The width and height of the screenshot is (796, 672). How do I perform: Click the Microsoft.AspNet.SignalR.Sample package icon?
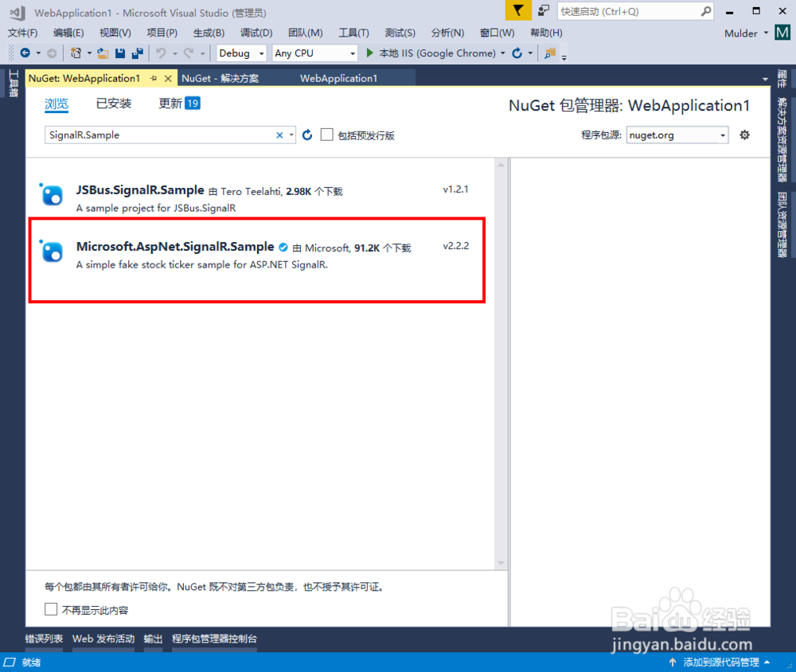point(51,252)
